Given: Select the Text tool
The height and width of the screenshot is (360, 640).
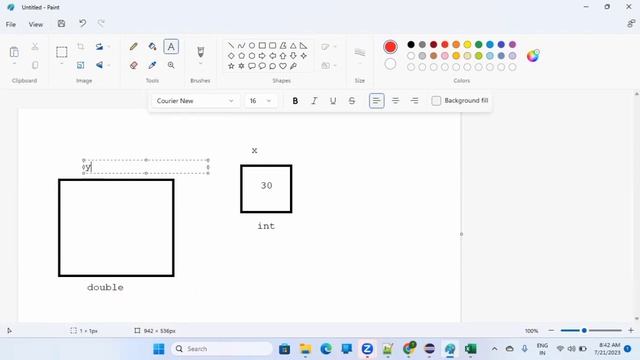Looking at the screenshot, I should coord(171,47).
